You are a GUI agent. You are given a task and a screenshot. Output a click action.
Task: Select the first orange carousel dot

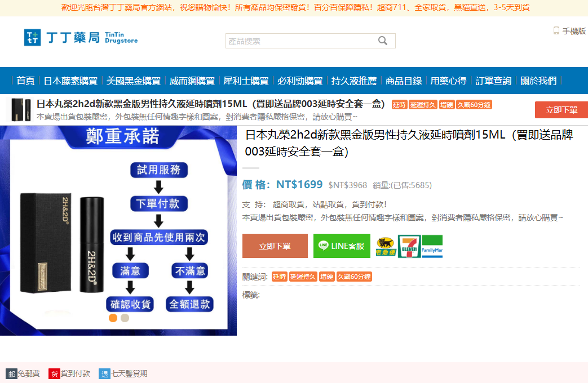tap(113, 318)
